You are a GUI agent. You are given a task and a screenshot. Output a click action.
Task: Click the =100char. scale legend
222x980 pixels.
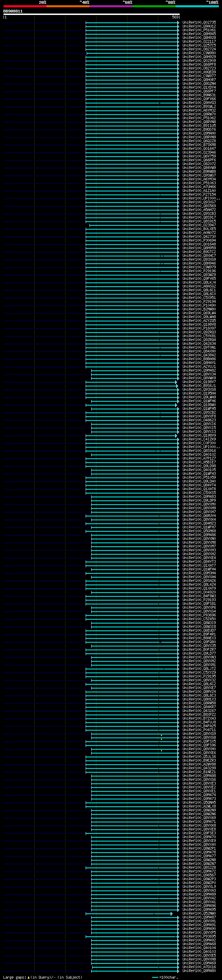(165, 977)
